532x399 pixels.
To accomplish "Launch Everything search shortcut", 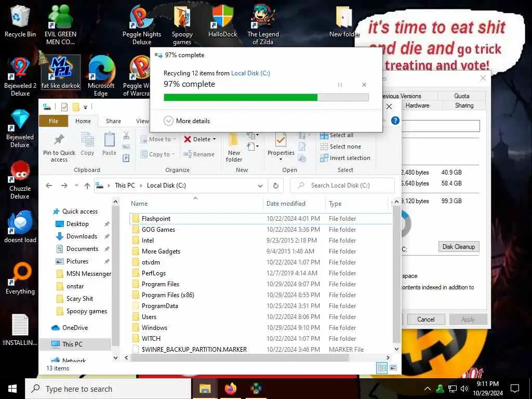I will tap(20, 278).
